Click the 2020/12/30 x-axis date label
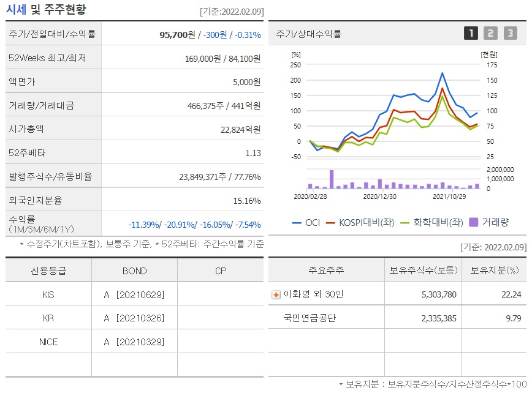532x393 pixels. pyautogui.click(x=379, y=196)
